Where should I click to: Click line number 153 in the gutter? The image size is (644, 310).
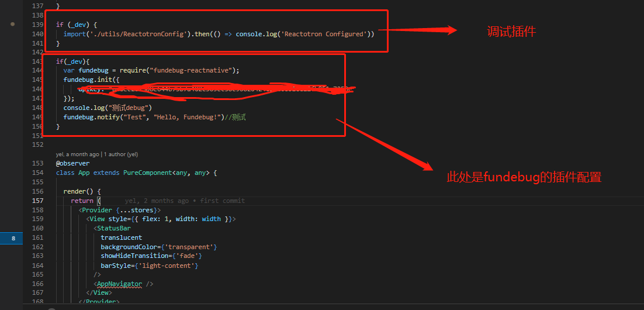tap(37, 163)
